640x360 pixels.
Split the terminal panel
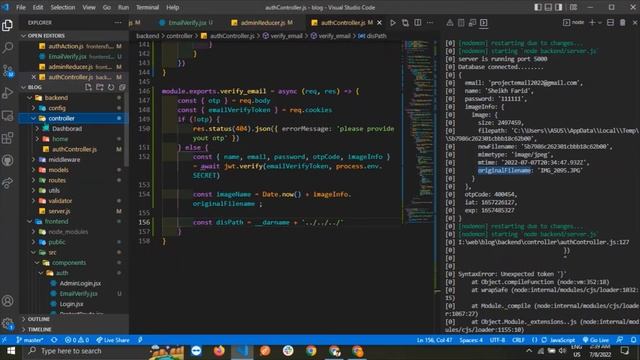610,23
